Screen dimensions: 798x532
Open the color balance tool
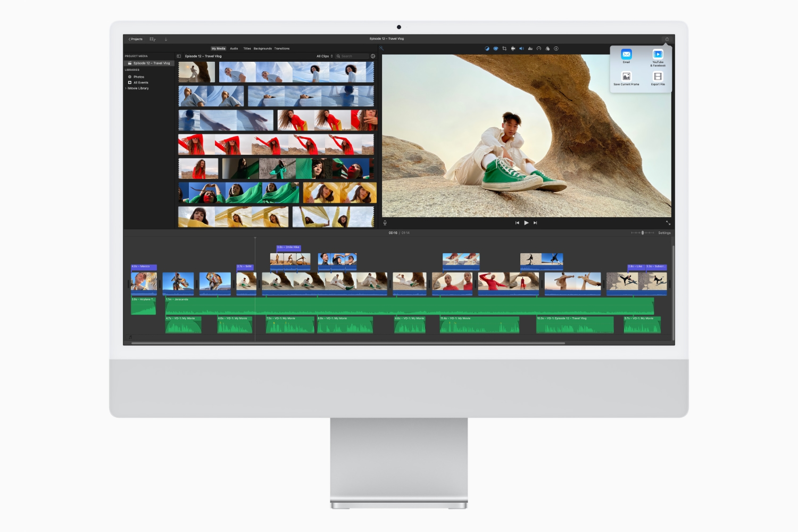click(x=487, y=48)
